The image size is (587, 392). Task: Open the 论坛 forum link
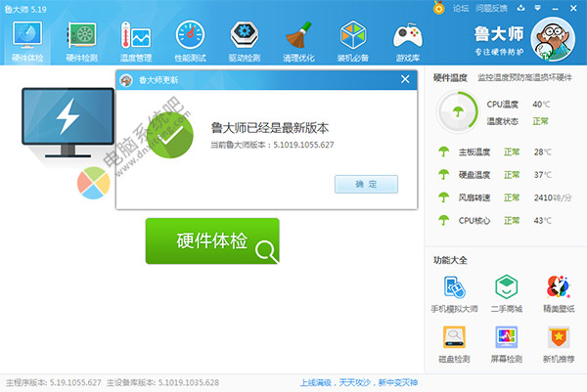(x=461, y=8)
